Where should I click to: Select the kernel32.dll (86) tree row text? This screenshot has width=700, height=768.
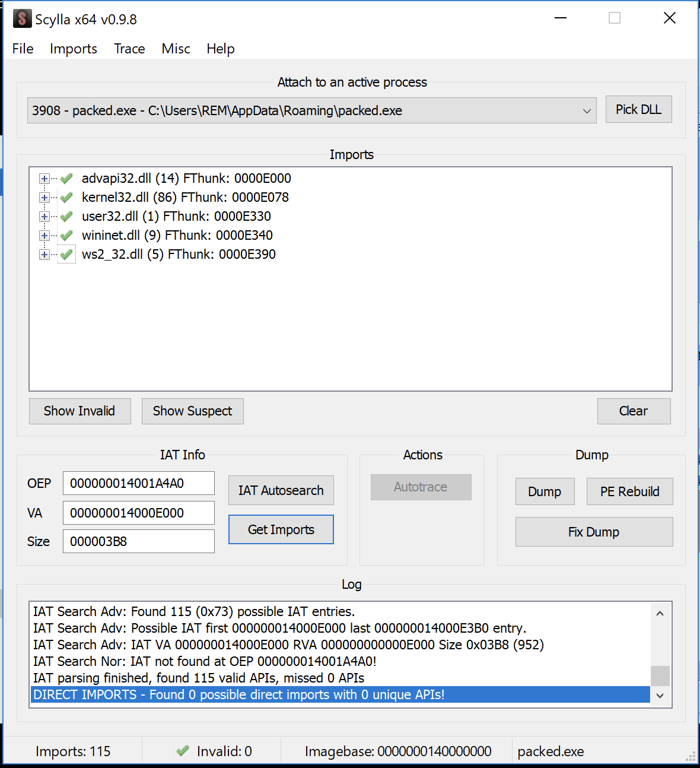pyautogui.click(x=185, y=197)
